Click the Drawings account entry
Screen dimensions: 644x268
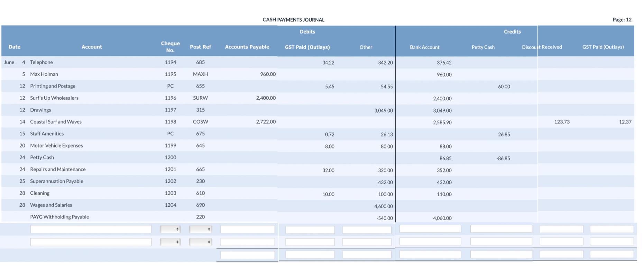pos(40,110)
